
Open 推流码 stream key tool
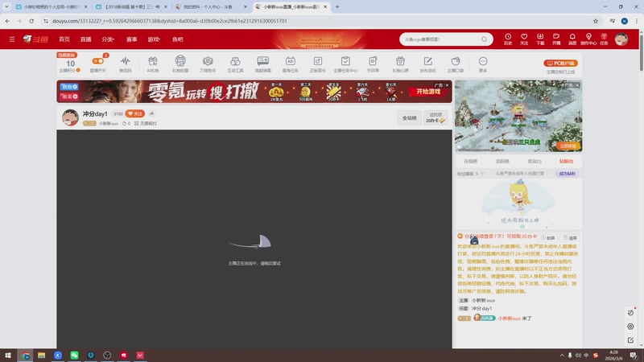tap(126, 64)
